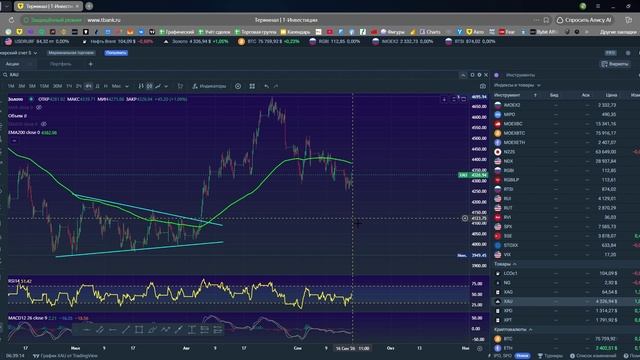Select the zigzag path drawing tool

[165, 329]
